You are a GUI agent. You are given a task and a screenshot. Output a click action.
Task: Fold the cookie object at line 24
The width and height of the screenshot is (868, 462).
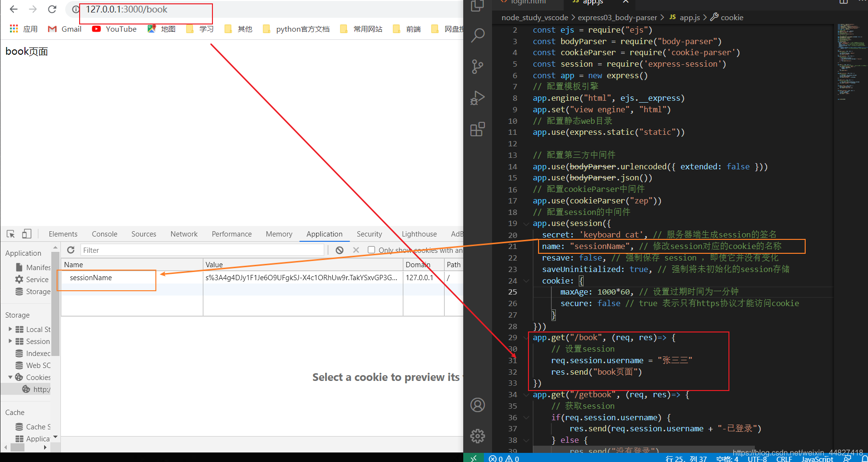pyautogui.click(x=526, y=281)
